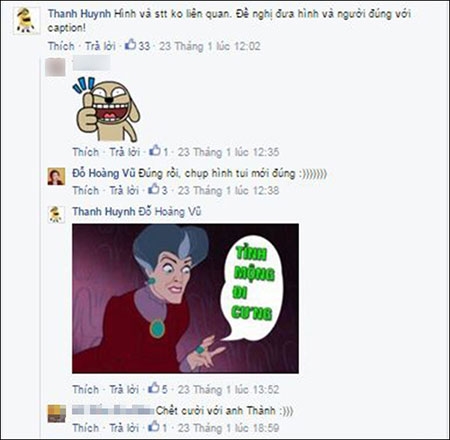Click the thumbs-up icon with 3 likes

(x=154, y=189)
